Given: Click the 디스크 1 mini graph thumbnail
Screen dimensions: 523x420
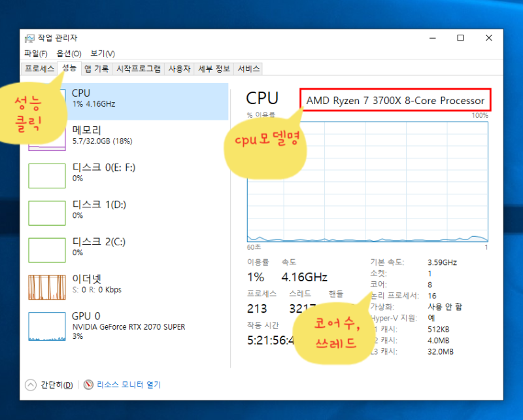Looking at the screenshot, I should point(46,213).
